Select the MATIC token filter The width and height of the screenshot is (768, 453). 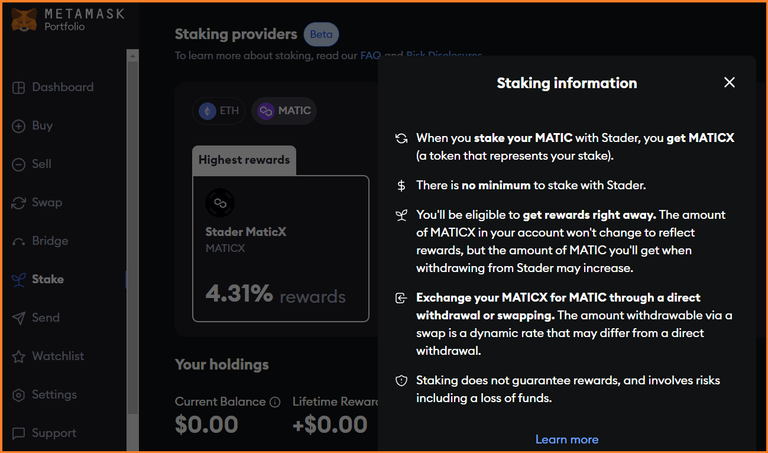click(284, 111)
